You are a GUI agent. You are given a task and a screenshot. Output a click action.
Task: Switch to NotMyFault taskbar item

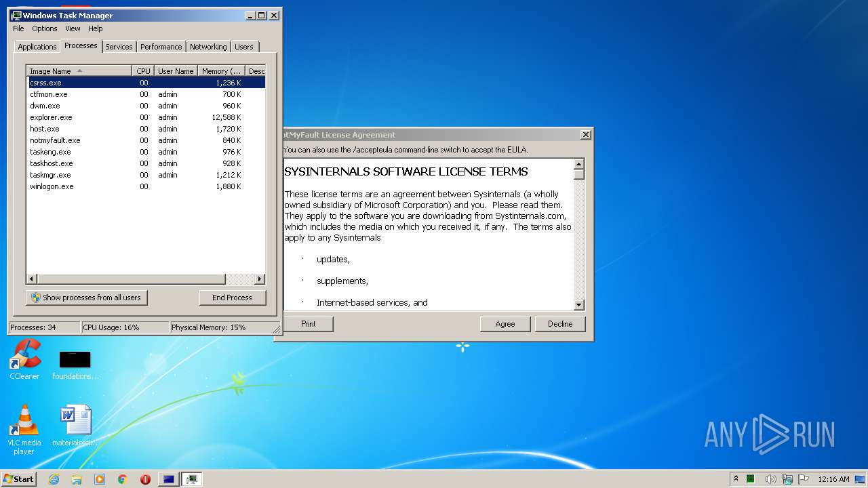[169, 479]
